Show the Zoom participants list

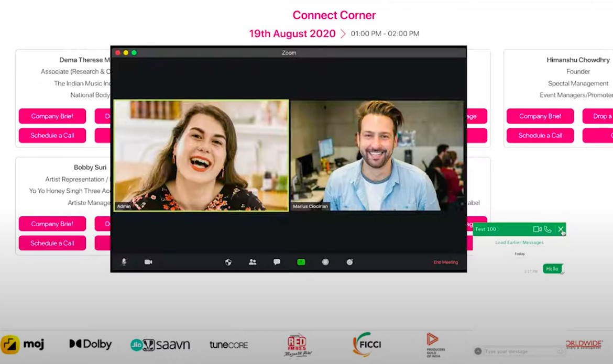pos(253,262)
